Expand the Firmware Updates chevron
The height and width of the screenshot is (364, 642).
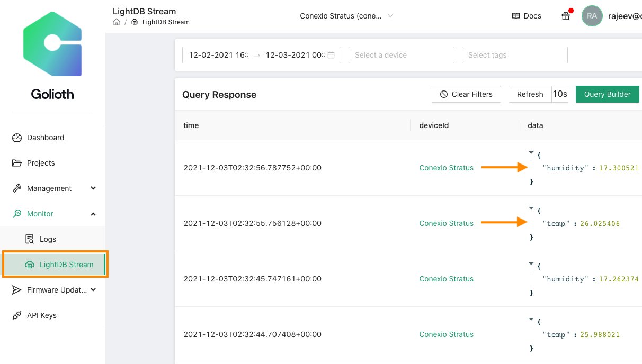click(93, 290)
